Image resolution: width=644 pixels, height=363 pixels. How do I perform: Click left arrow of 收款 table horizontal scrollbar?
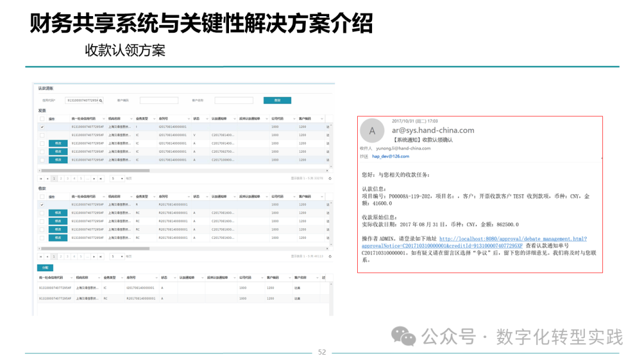[x=39, y=248]
